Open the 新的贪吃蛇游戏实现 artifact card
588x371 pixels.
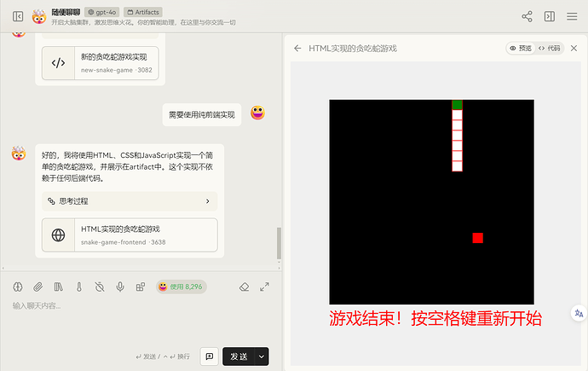[100, 63]
